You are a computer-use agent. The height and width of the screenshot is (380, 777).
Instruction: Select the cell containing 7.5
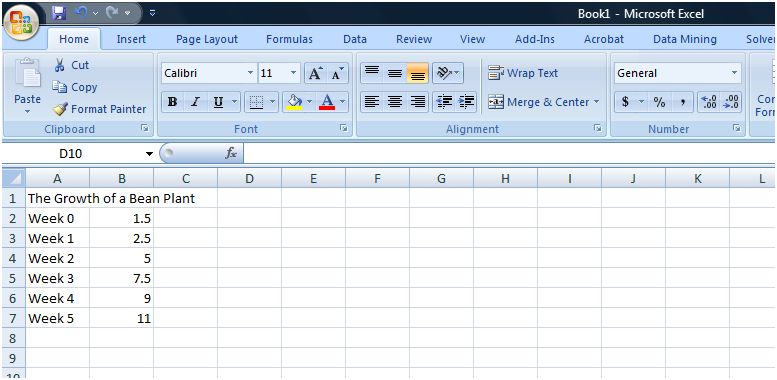[121, 278]
